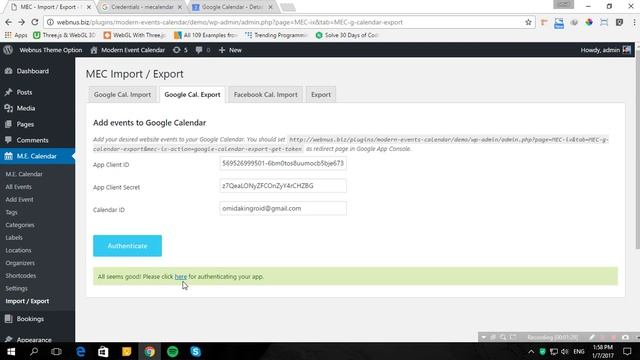Screen dimensions: 640x360
Task: Switch to Google Calendar browser tab
Action: pyautogui.click(x=232, y=7)
